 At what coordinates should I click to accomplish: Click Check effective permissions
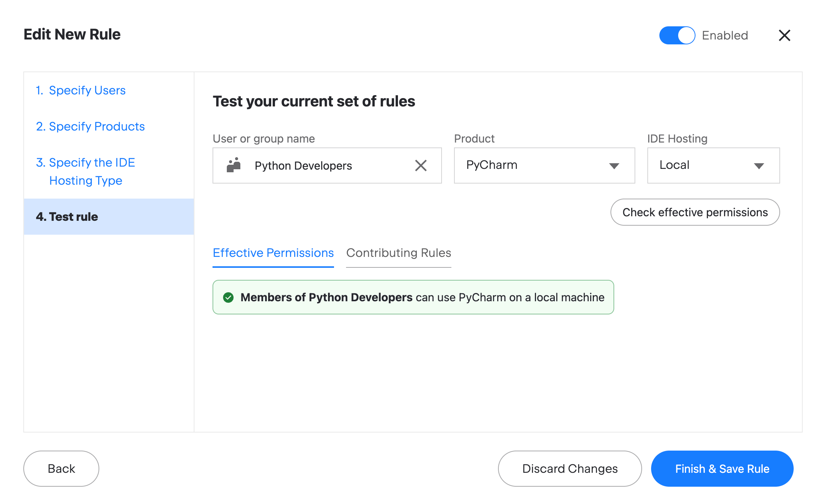point(695,212)
